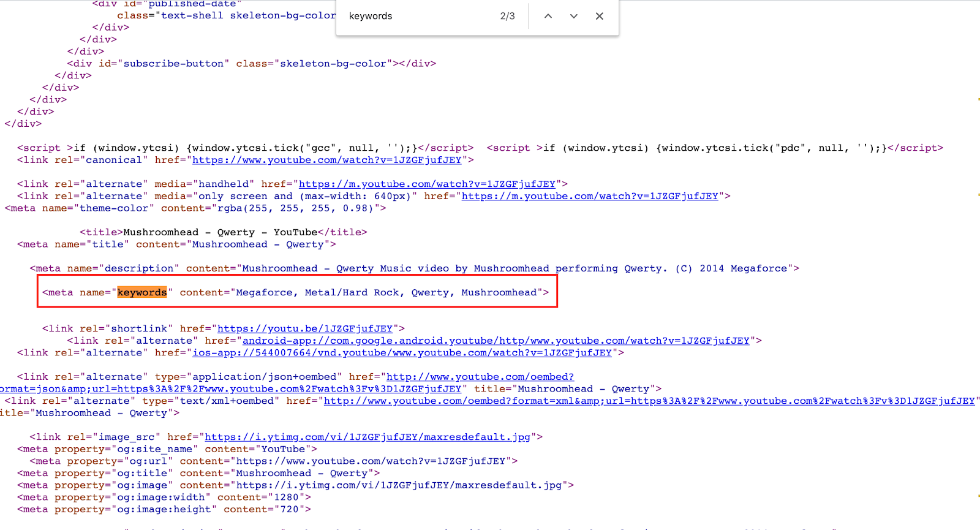Focus the find field containing "keywords"

click(420, 17)
